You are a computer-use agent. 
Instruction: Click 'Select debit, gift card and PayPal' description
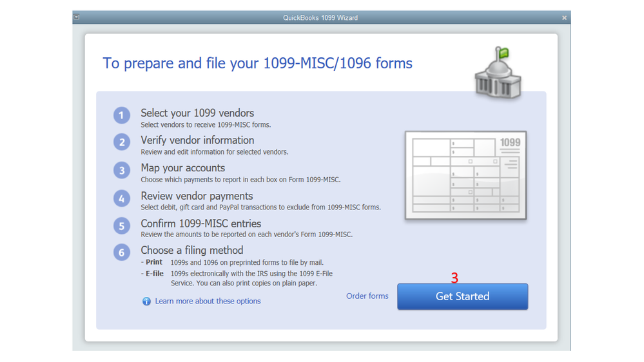[x=261, y=207]
